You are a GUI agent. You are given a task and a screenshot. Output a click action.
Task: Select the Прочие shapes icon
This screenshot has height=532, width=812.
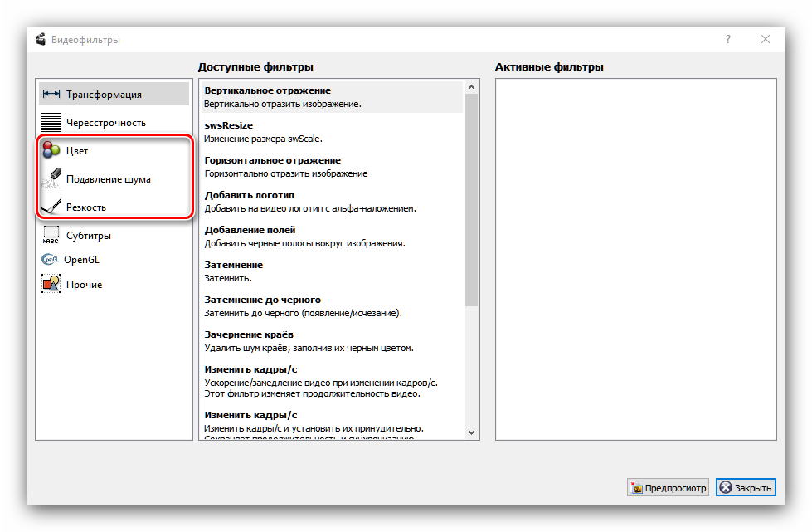pyautogui.click(x=51, y=284)
